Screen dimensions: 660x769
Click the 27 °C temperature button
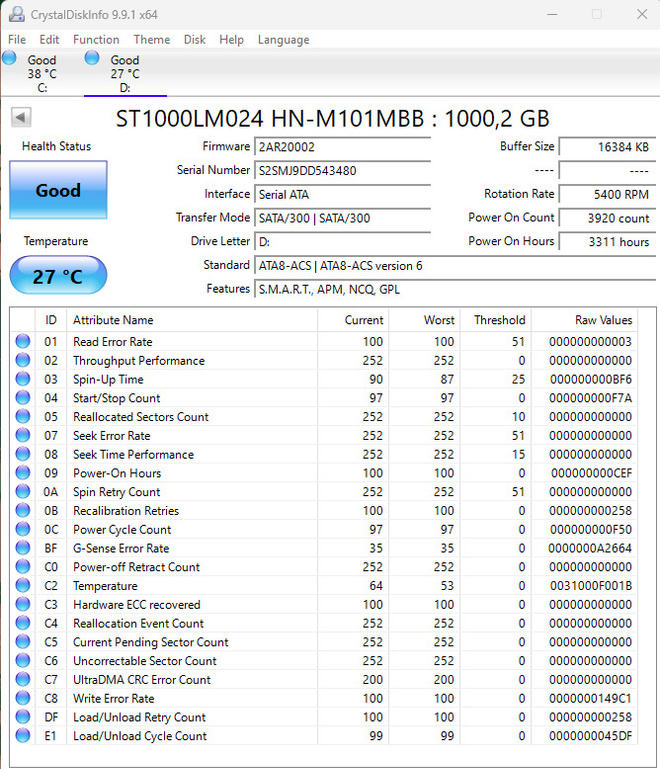pyautogui.click(x=58, y=276)
